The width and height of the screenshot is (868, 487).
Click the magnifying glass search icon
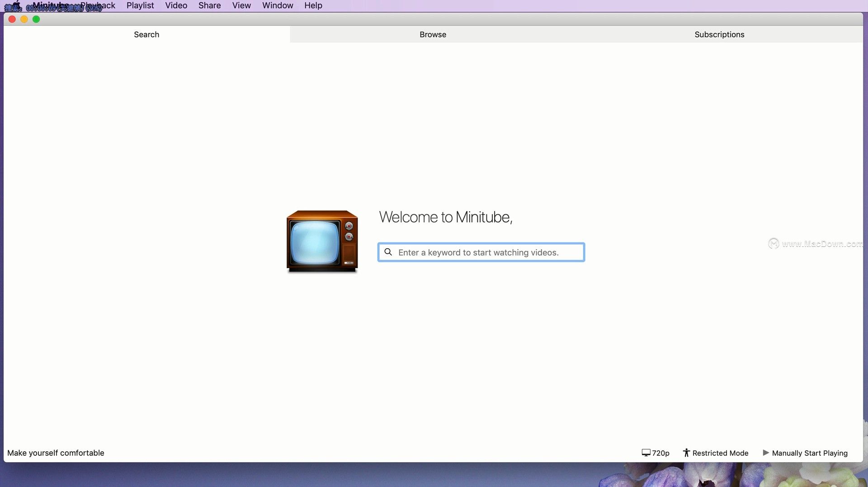[x=388, y=252]
